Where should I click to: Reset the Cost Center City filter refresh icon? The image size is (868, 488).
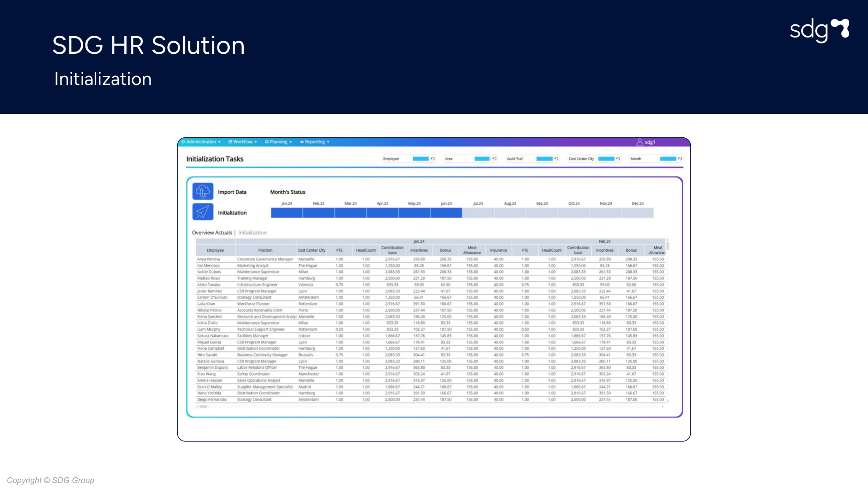point(618,159)
